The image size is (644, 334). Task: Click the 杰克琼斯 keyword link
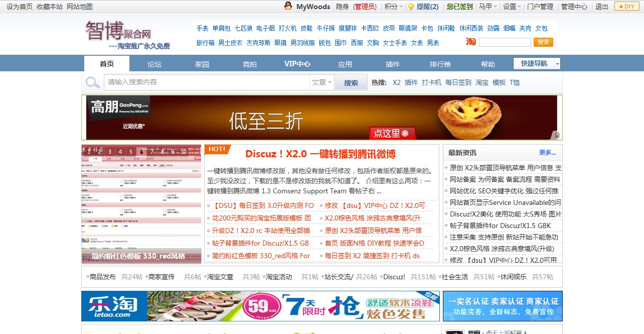[x=258, y=43]
